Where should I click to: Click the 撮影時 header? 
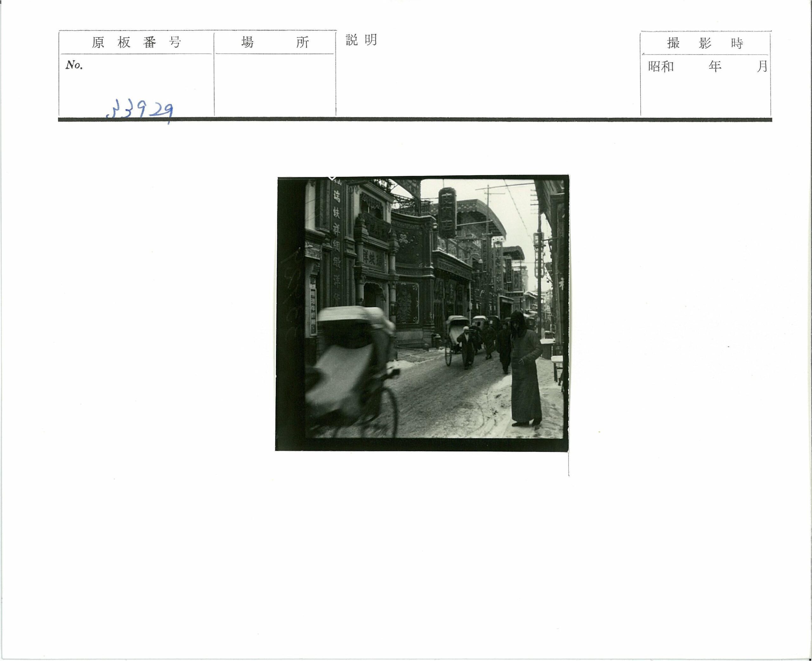tap(705, 43)
